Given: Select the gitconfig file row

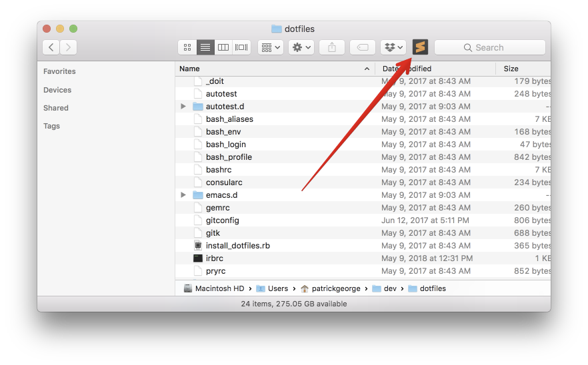Looking at the screenshot, I should pyautogui.click(x=222, y=220).
